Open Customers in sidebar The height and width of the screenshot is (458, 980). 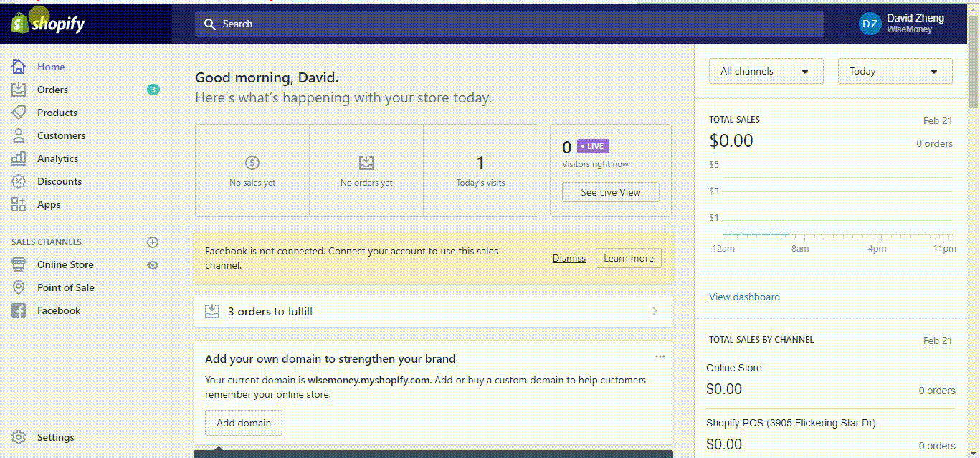coord(61,135)
